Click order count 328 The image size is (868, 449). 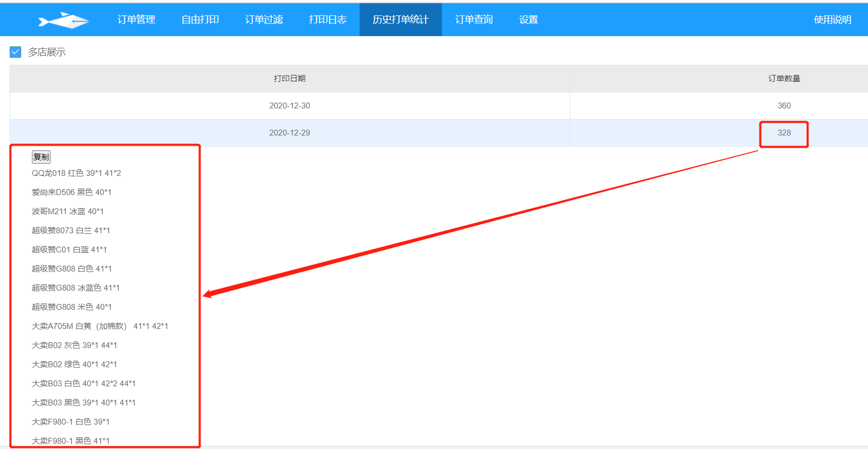(x=784, y=133)
